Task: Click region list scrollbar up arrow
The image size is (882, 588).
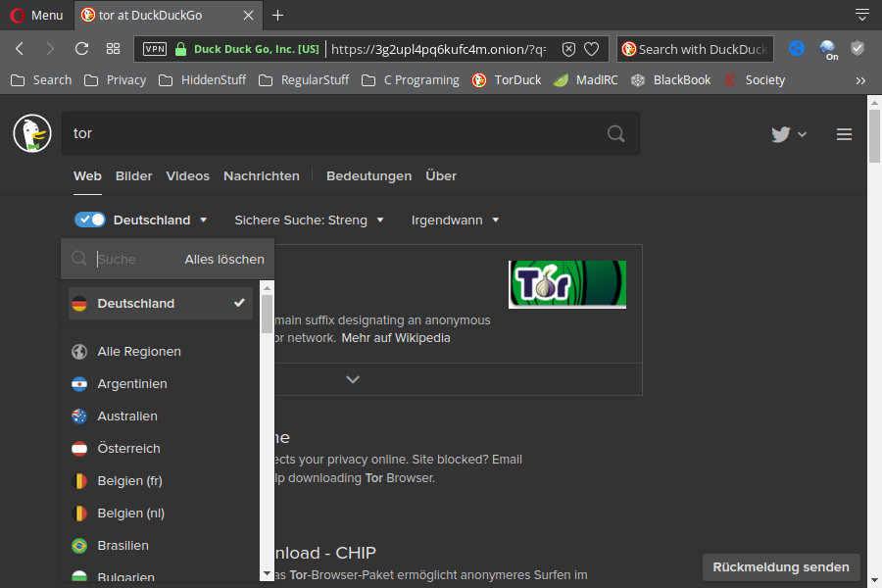Action: [x=268, y=288]
